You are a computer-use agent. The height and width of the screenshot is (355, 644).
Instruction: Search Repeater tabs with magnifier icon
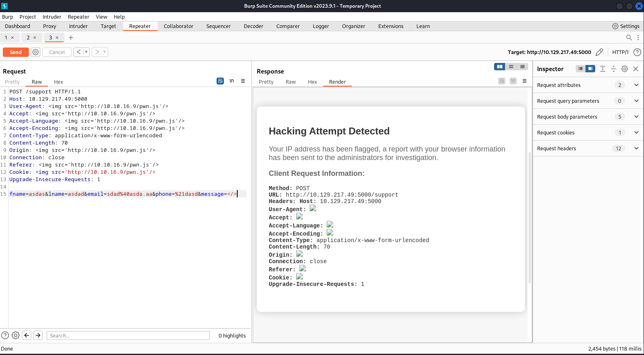(x=629, y=37)
